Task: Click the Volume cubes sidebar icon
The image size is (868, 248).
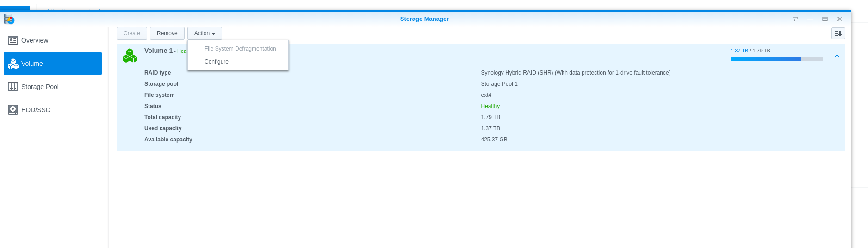Action: pos(13,64)
